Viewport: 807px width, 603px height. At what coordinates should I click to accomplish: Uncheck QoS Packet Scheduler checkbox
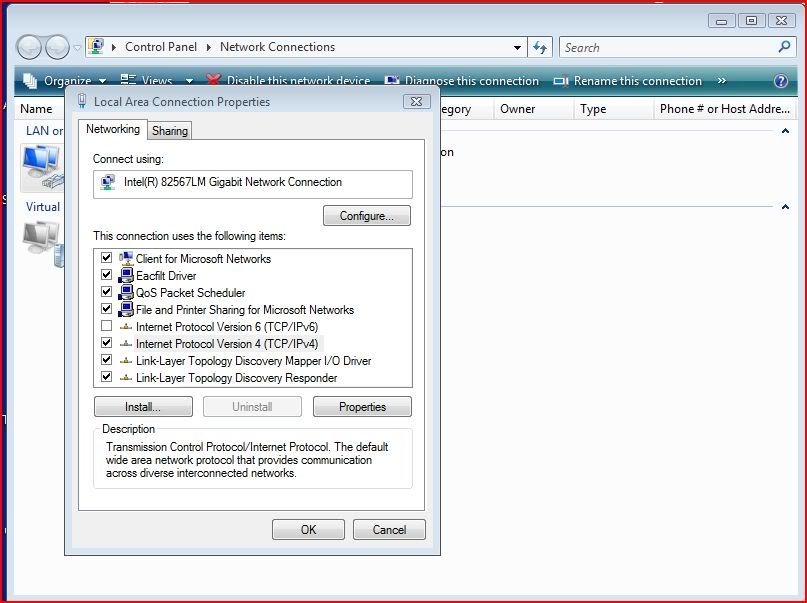[107, 292]
